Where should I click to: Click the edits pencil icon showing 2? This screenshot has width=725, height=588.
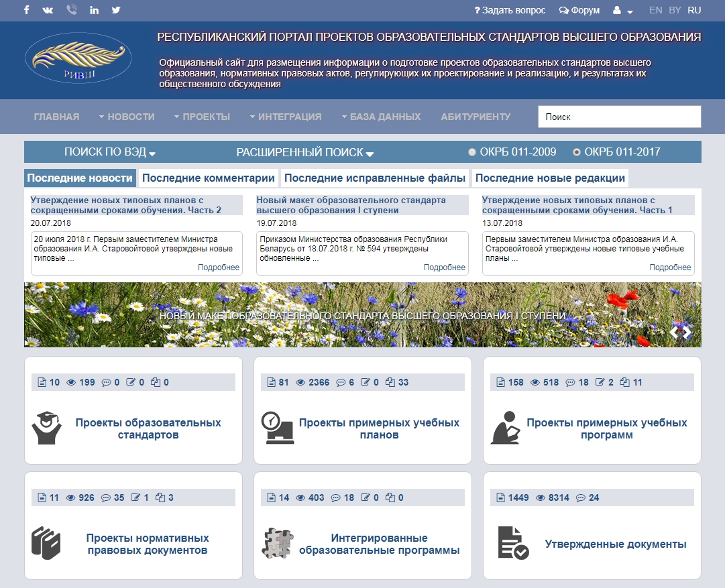[600, 382]
